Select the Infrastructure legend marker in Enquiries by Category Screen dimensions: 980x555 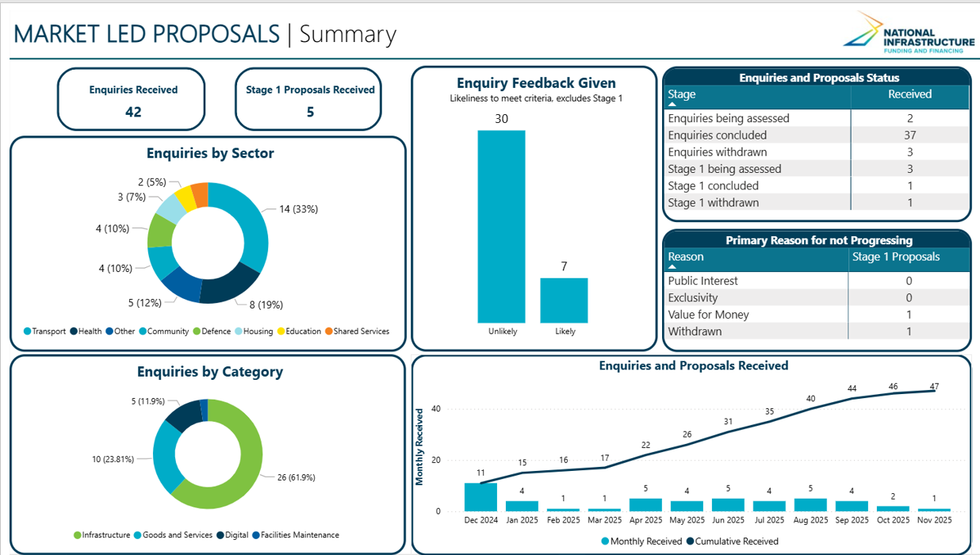coord(78,535)
